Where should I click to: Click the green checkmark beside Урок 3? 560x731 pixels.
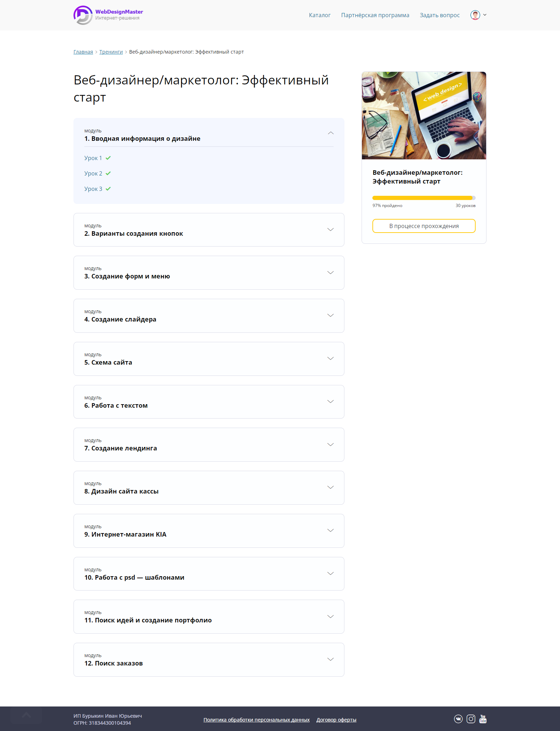(108, 189)
